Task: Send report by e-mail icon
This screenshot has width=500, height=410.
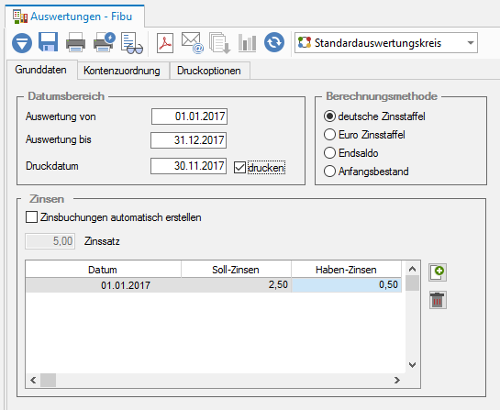Action: click(192, 43)
